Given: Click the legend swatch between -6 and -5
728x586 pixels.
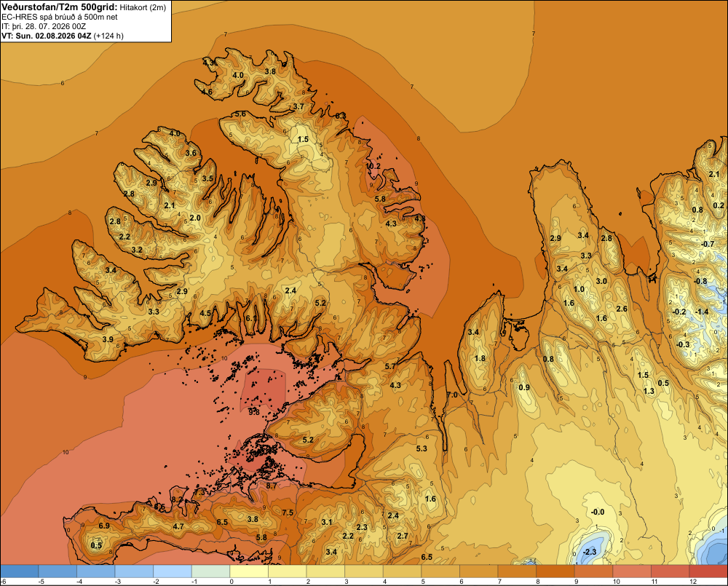Looking at the screenshot, I should 20,571.
